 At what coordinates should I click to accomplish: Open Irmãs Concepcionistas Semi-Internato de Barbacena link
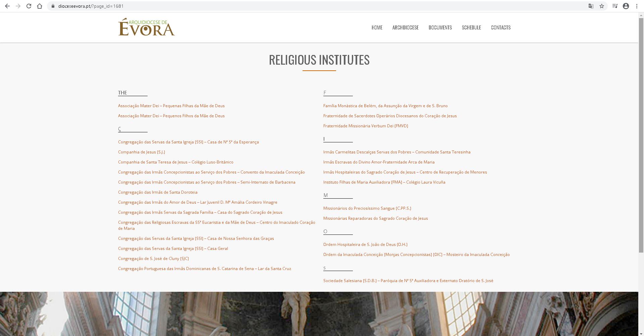[x=207, y=182]
